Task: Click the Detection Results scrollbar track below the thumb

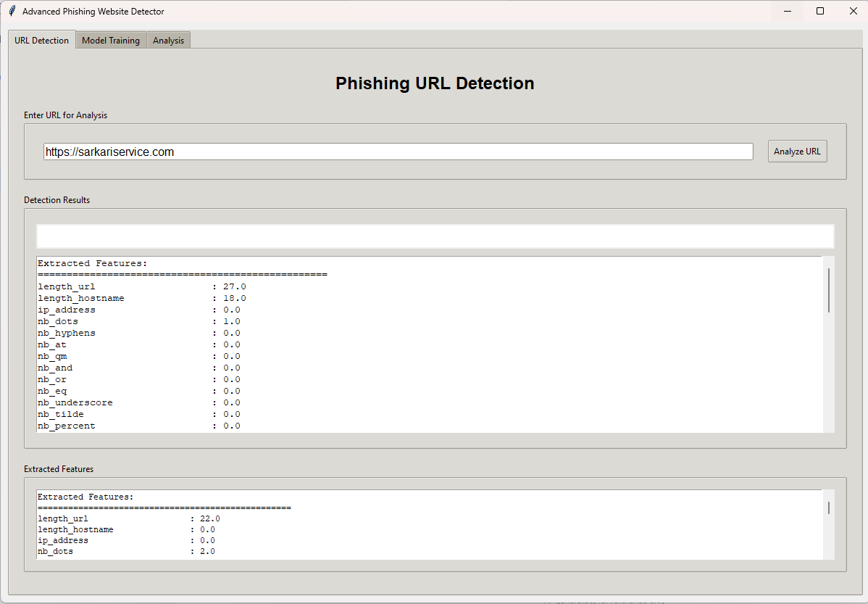Action: tap(829, 377)
